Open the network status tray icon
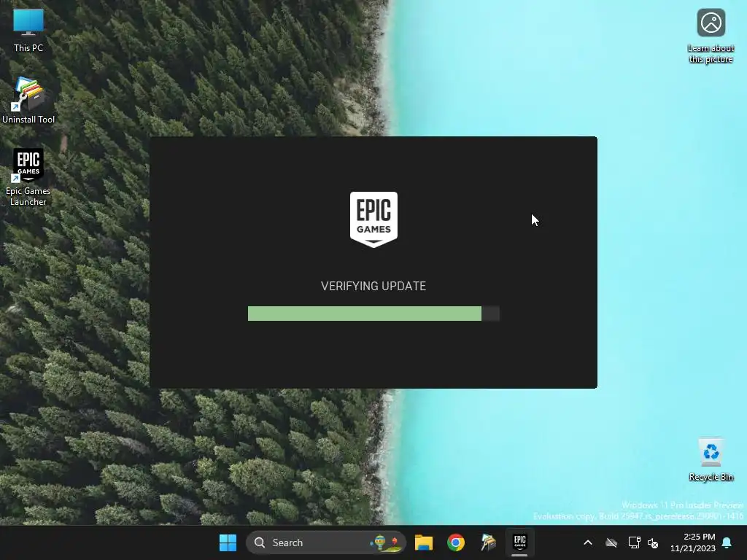This screenshot has width=747, height=560. (x=634, y=542)
